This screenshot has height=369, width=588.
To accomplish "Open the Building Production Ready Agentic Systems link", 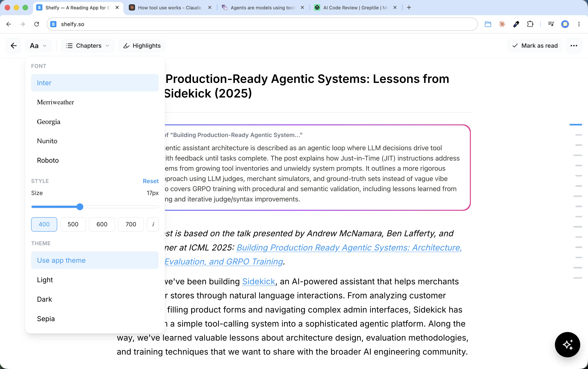I will (349, 248).
